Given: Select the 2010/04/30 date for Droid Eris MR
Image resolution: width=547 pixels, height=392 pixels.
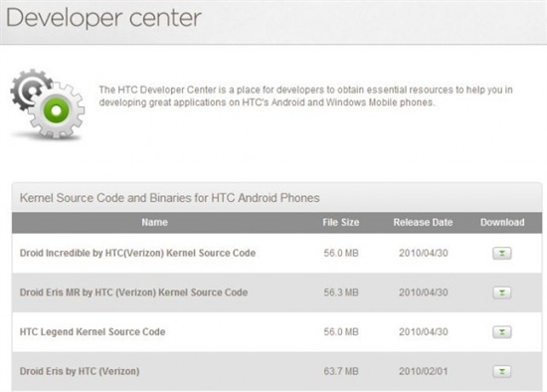Looking at the screenshot, I should [424, 293].
